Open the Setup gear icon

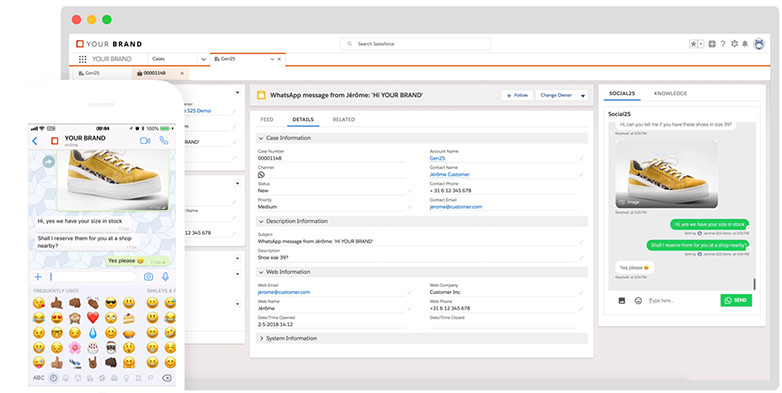click(734, 44)
